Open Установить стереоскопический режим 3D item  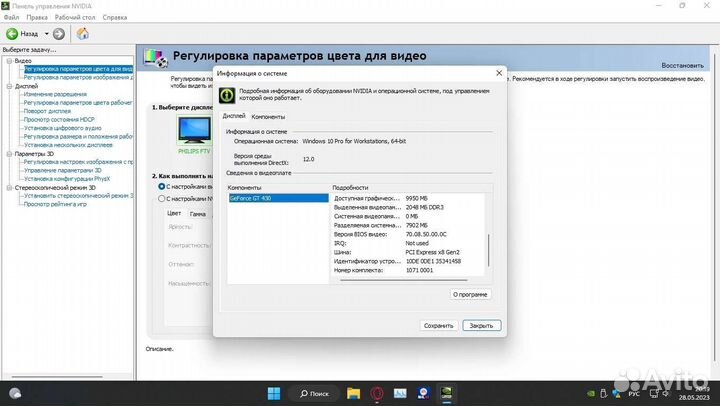pos(78,196)
